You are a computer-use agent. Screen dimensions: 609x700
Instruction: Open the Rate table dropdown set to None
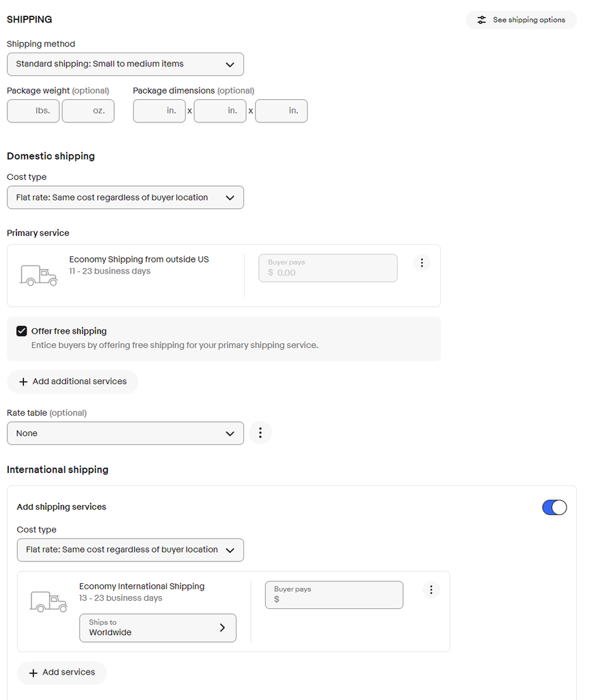125,433
